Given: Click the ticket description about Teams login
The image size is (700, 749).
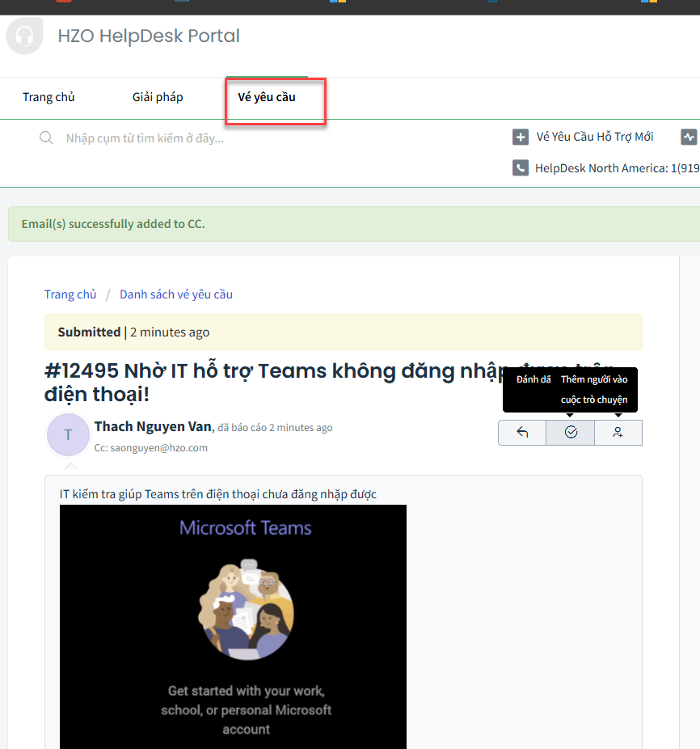Looking at the screenshot, I should [x=217, y=494].
